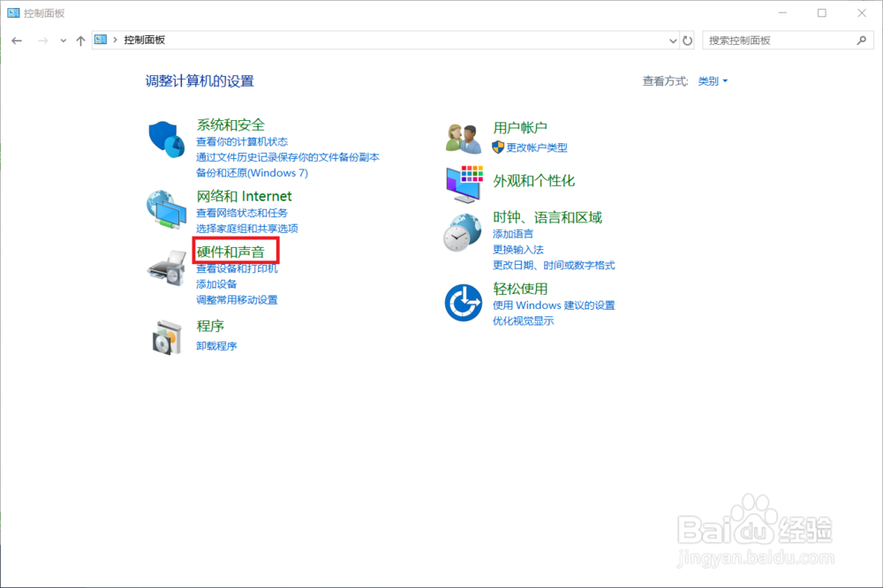Open the System and Security shield icon
883x588 pixels.
pos(167,139)
